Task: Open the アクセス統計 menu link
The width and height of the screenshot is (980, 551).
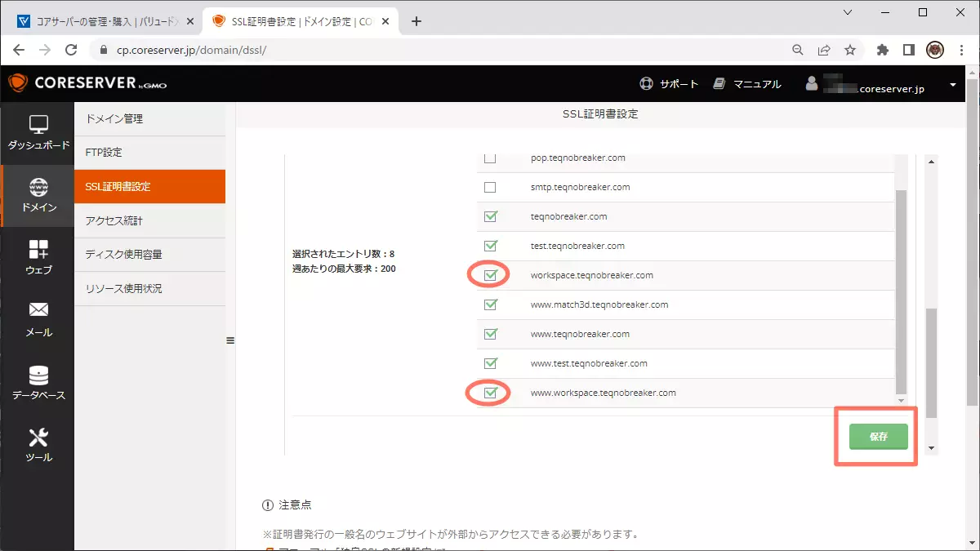Action: [x=149, y=221]
